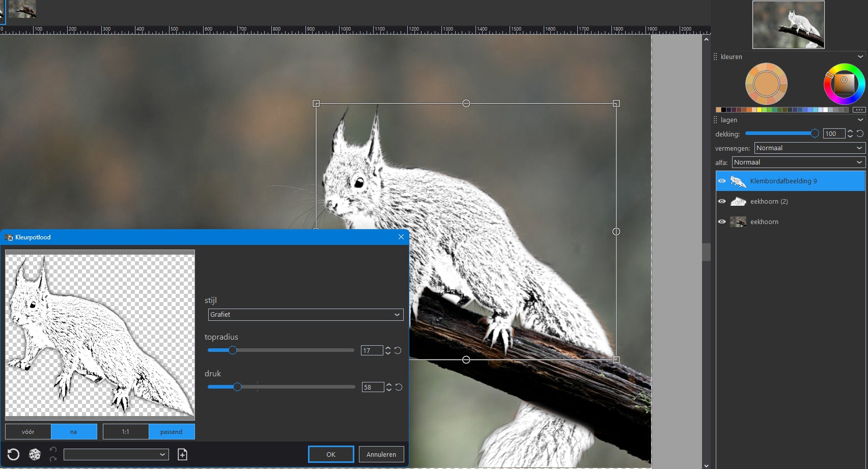The width and height of the screenshot is (868, 469).
Task: Select the 1:1 preview zoom tab
Action: coord(125,432)
